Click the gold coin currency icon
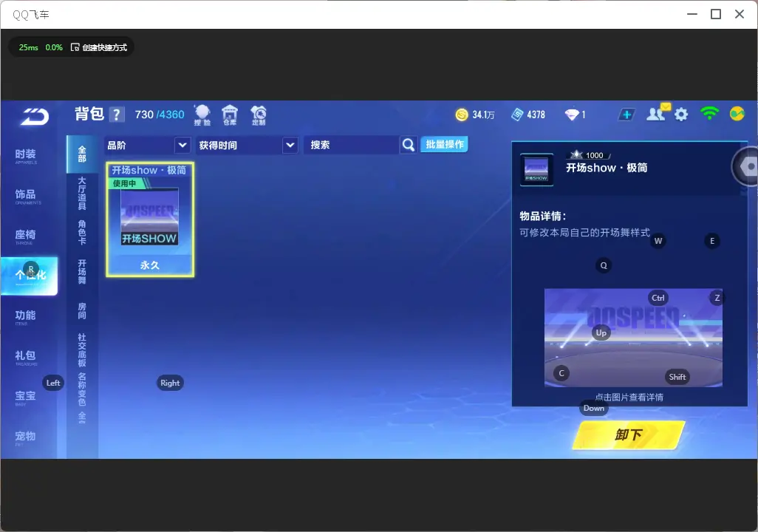This screenshot has height=532, width=758. pyautogui.click(x=462, y=115)
